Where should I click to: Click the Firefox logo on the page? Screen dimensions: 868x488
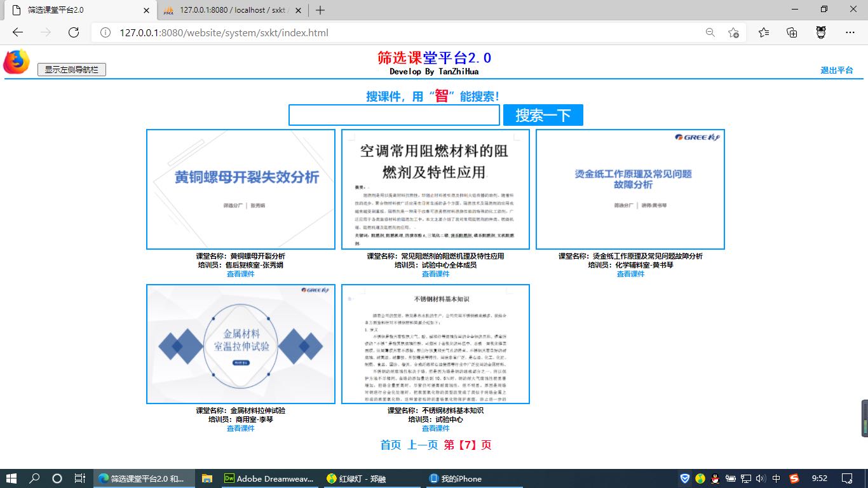pyautogui.click(x=17, y=62)
